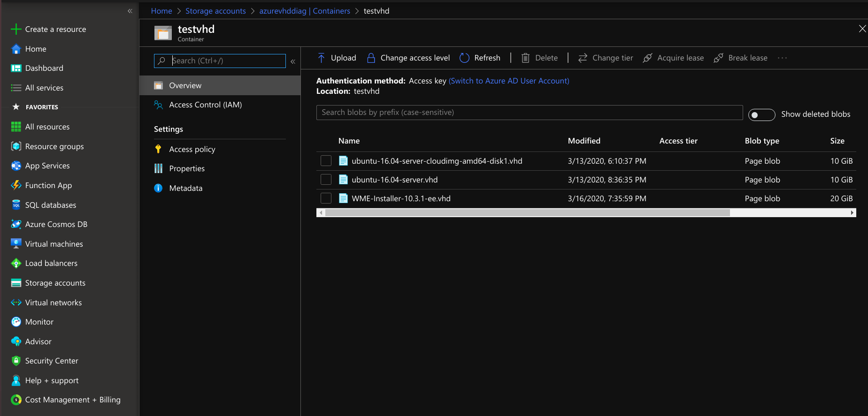
Task: Check the ubuntu-16.04-server.vhd checkbox
Action: (326, 180)
